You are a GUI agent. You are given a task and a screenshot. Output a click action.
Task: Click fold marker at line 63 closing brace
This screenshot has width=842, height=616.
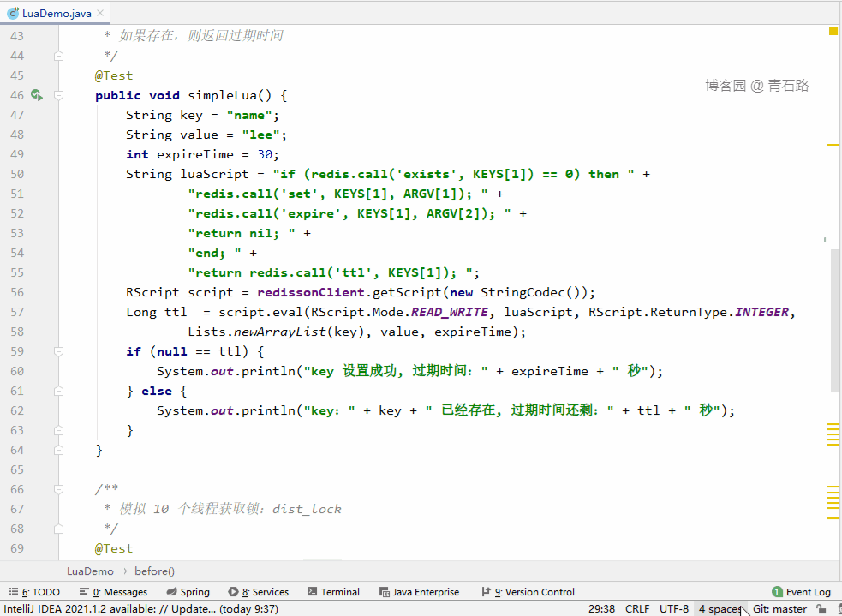58,430
